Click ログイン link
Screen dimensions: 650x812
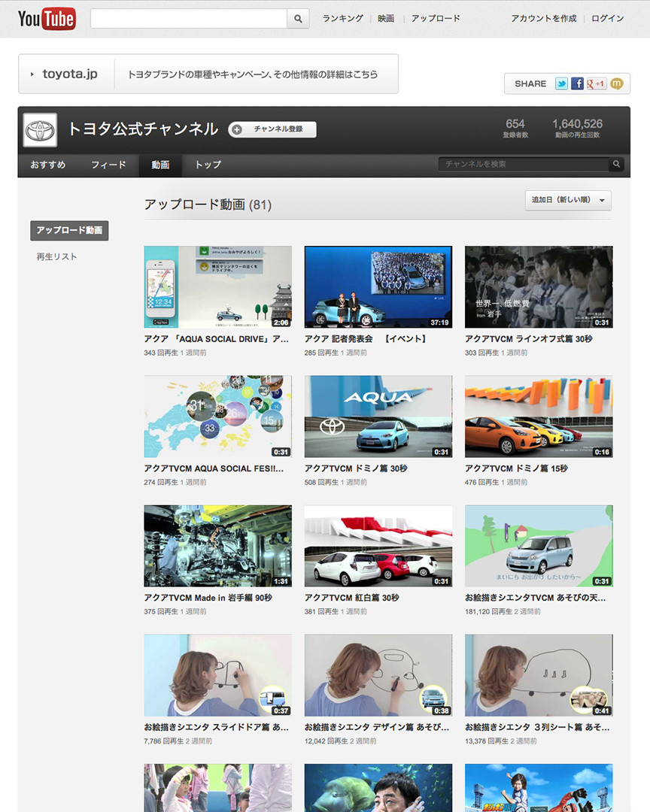(608, 18)
